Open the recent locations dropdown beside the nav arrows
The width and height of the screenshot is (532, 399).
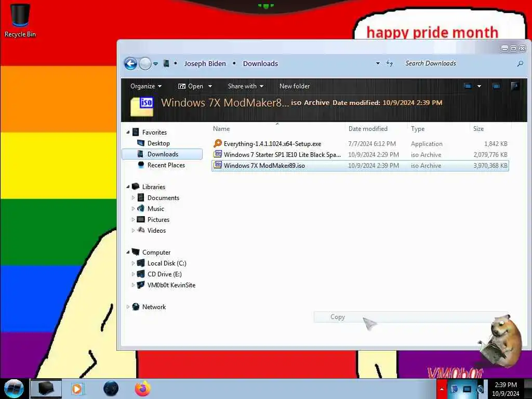click(x=155, y=64)
